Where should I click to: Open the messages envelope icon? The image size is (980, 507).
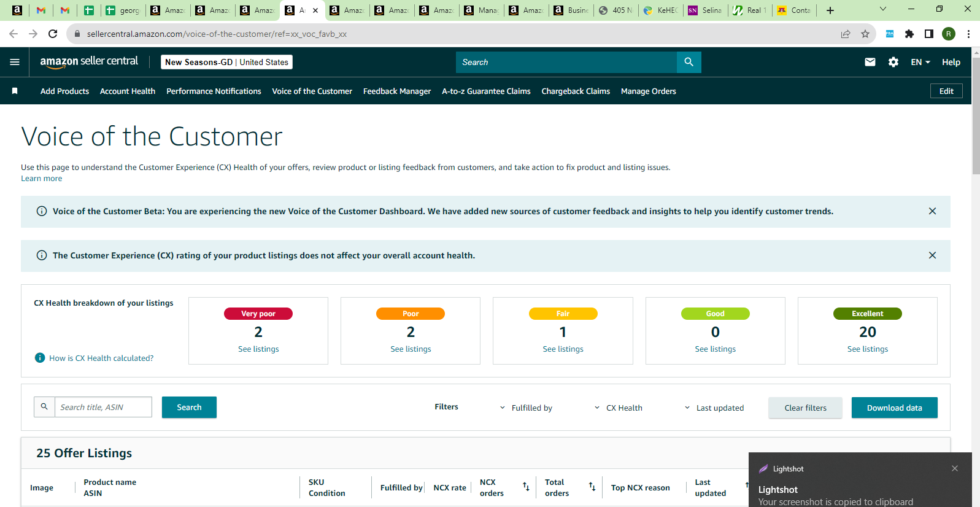[x=870, y=62]
